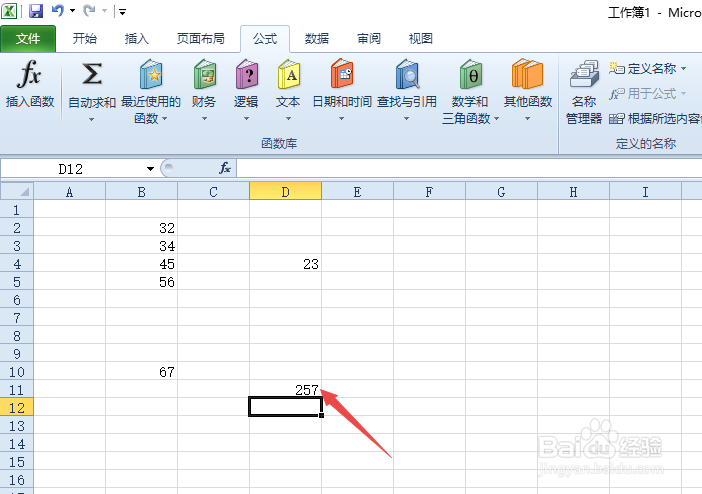Screen dimensions: 702x494
Task: Open the File tab
Action: 28,39
